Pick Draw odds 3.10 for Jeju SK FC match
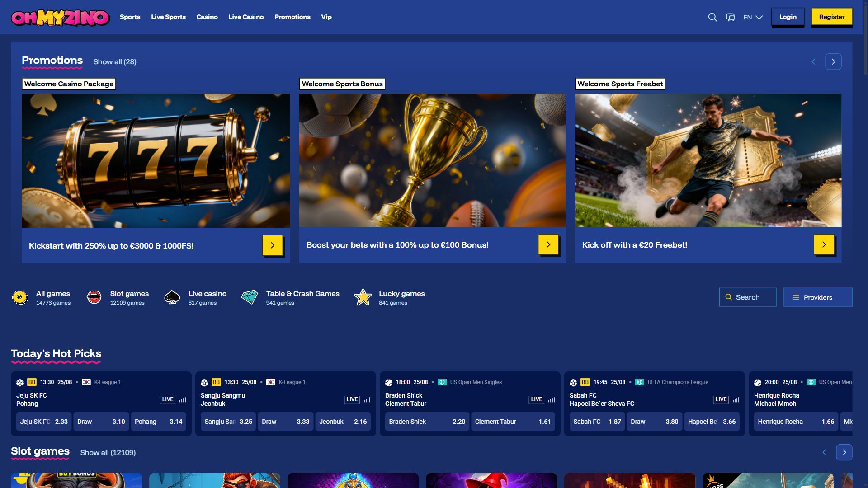This screenshot has width=868, height=488. (x=101, y=422)
